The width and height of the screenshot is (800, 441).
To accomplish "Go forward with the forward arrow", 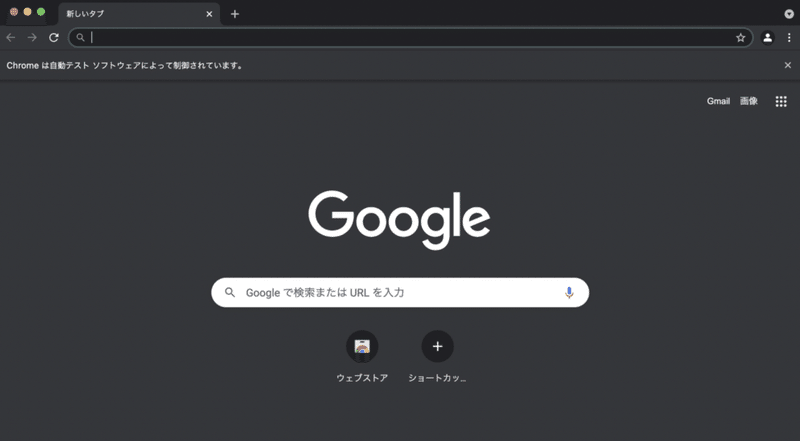I will coord(32,37).
